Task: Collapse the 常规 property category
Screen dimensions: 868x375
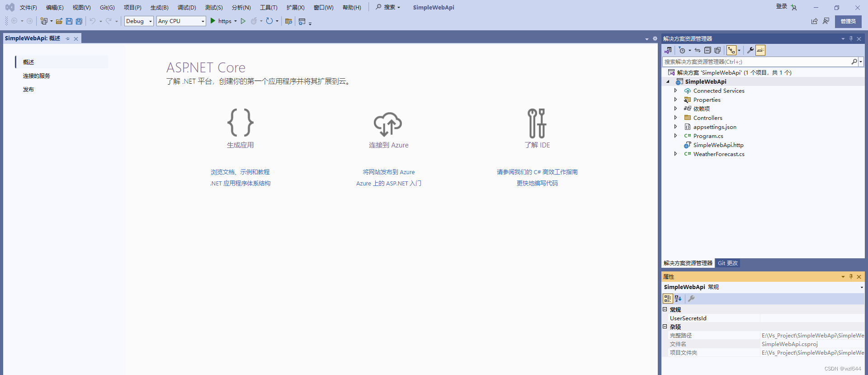Action: point(665,309)
